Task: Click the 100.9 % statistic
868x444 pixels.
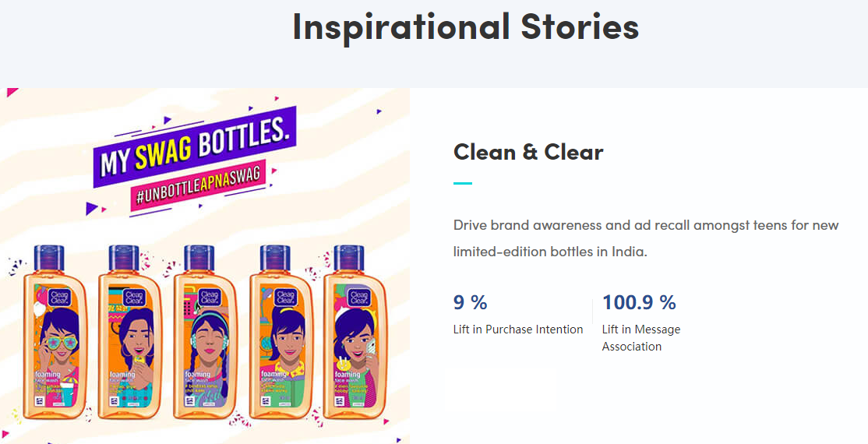Action: [639, 302]
